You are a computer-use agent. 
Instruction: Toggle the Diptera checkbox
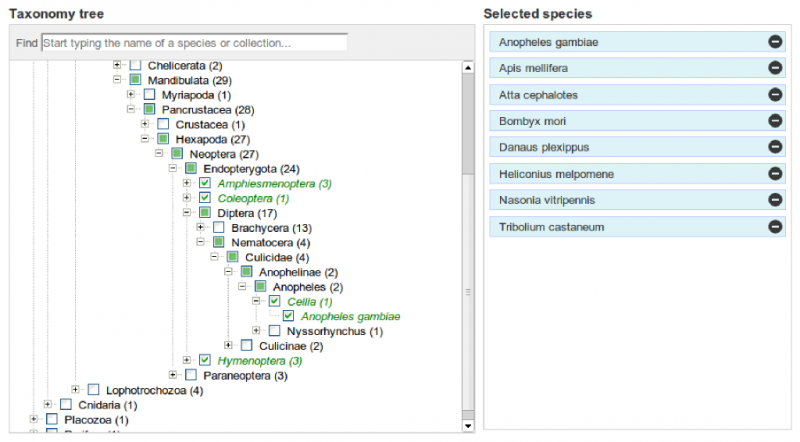pyautogui.click(x=205, y=213)
